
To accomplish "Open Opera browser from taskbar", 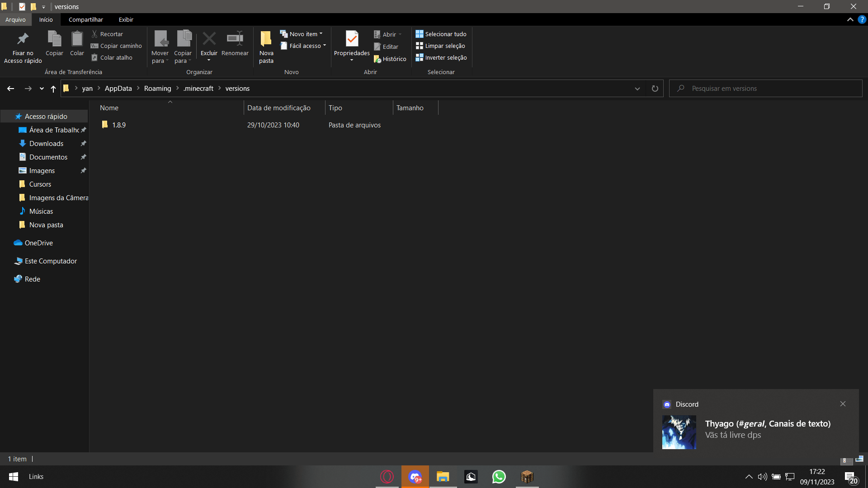I will click(x=387, y=477).
